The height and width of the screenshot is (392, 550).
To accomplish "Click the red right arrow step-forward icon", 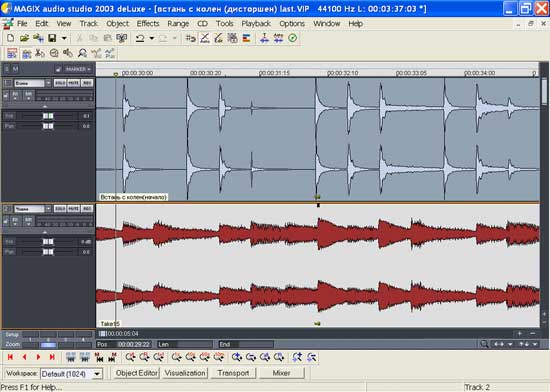I will click(x=38, y=357).
